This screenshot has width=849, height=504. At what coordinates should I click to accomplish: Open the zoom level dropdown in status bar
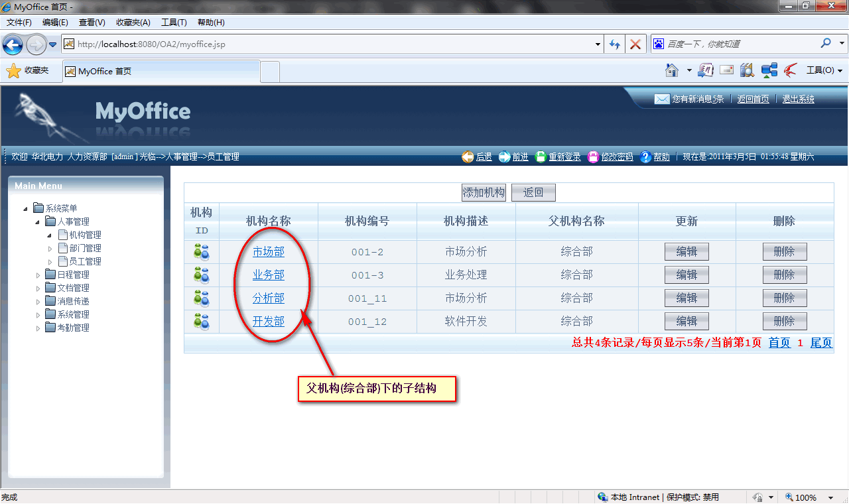pos(830,497)
